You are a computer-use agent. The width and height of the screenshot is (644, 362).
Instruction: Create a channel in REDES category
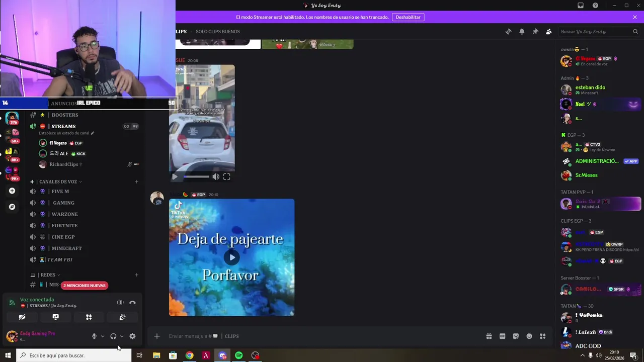click(136, 275)
